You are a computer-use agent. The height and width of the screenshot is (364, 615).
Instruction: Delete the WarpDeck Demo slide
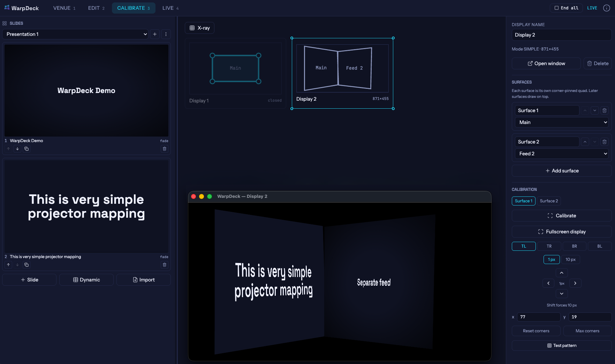coord(165,149)
